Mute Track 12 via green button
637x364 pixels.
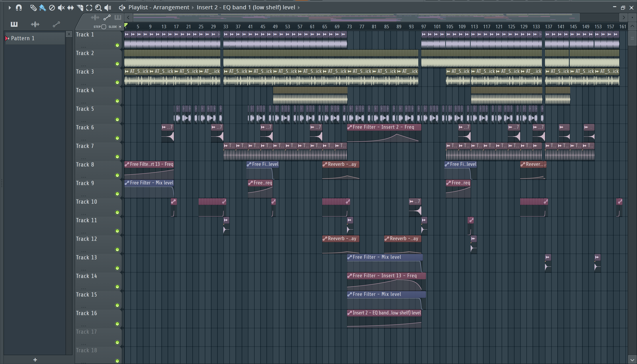coord(117,249)
